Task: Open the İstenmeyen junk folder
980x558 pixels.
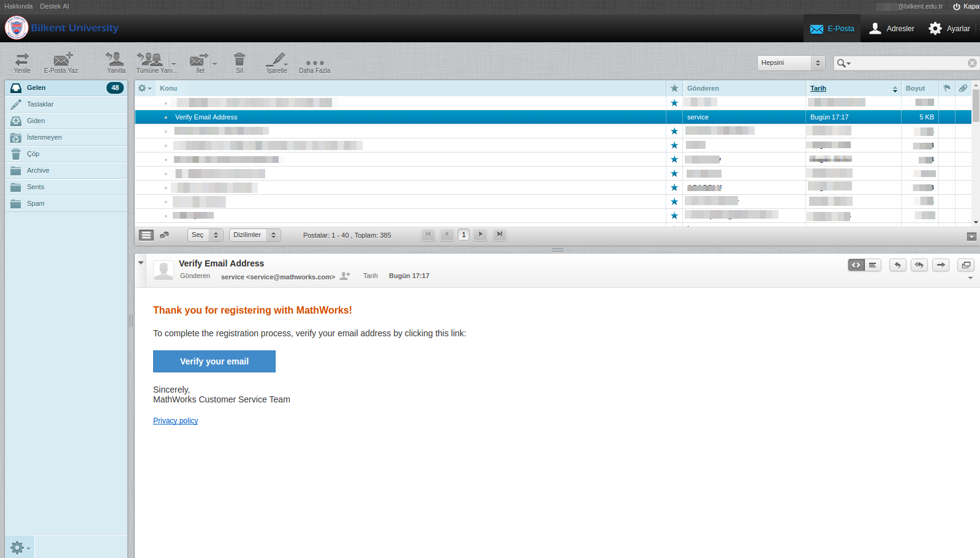Action: point(66,137)
